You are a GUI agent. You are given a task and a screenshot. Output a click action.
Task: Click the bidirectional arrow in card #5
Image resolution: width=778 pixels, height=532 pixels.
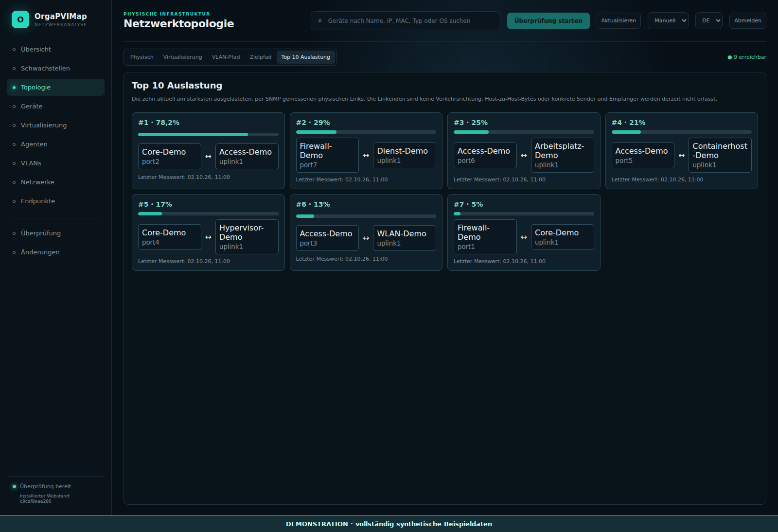click(x=208, y=237)
